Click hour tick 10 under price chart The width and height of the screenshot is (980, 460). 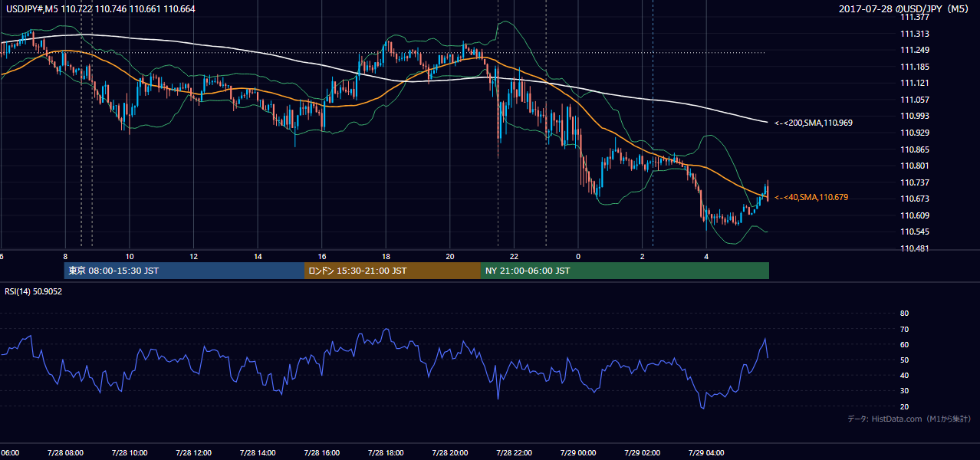[130, 256]
